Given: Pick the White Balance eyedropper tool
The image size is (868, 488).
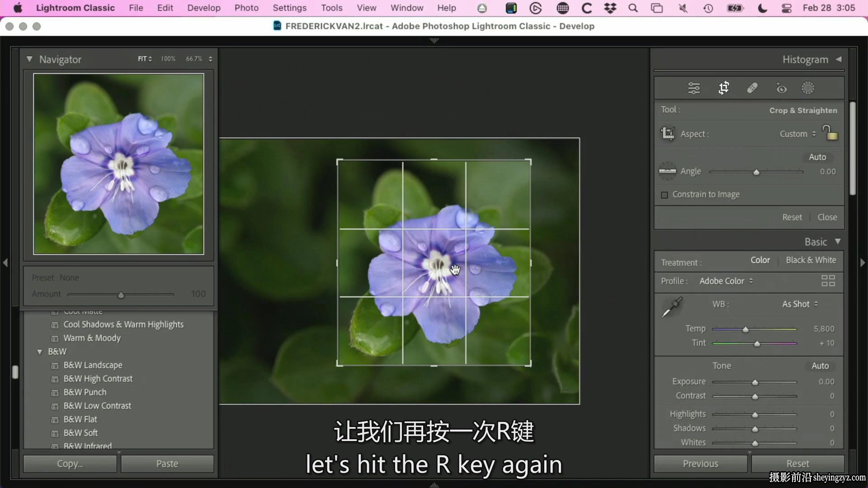Looking at the screenshot, I should coord(672,307).
